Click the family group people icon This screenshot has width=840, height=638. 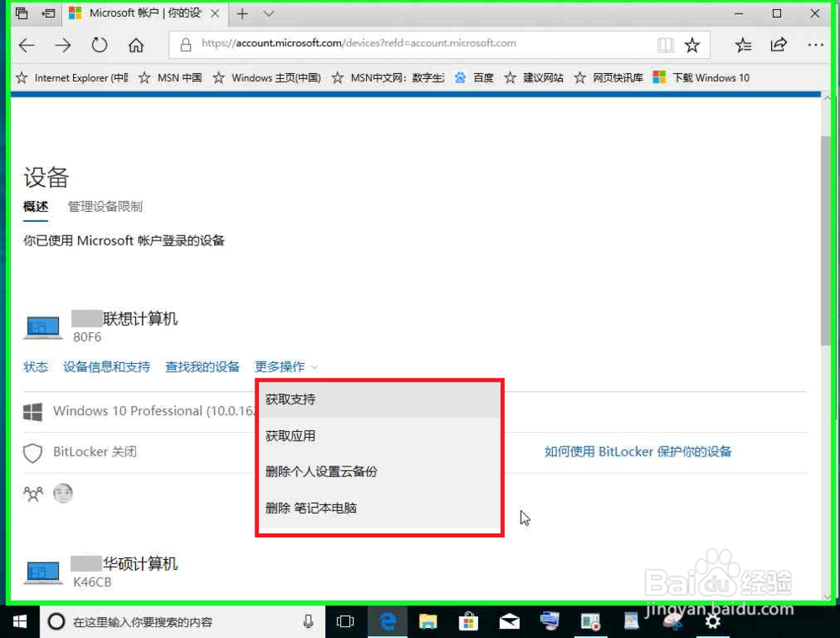pyautogui.click(x=34, y=493)
